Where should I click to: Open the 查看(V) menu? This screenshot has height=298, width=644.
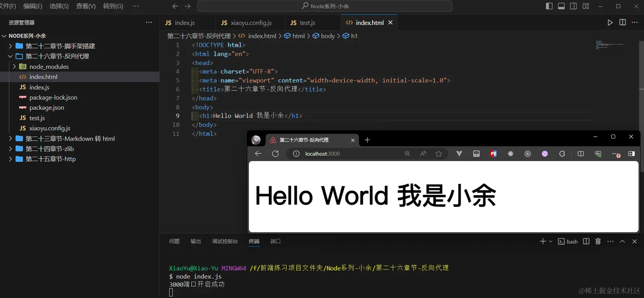[86, 6]
